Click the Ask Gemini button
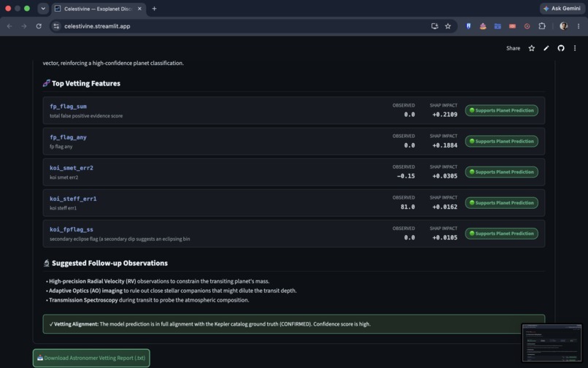This screenshot has height=368, width=588. 562,8
